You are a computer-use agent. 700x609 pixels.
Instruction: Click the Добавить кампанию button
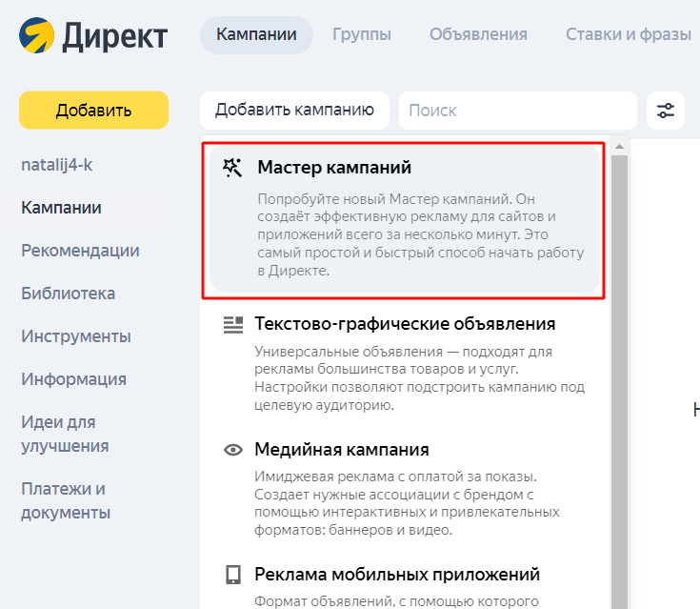(294, 111)
